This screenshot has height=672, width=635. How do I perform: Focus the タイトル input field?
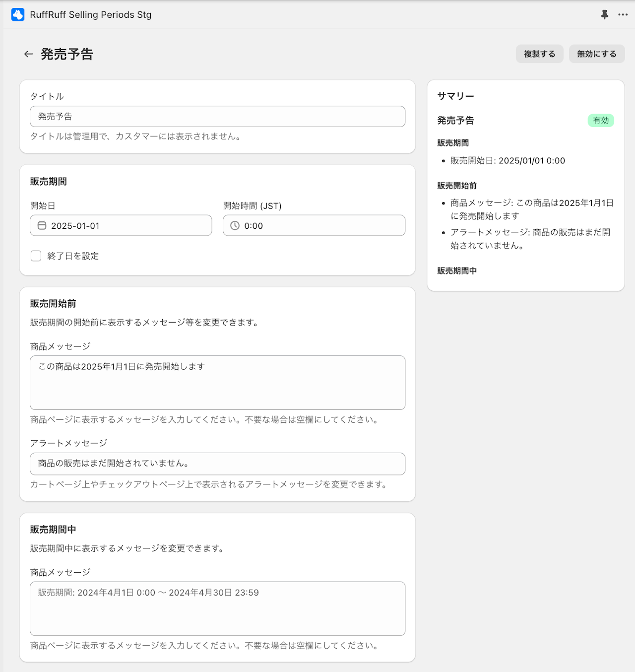(x=217, y=117)
